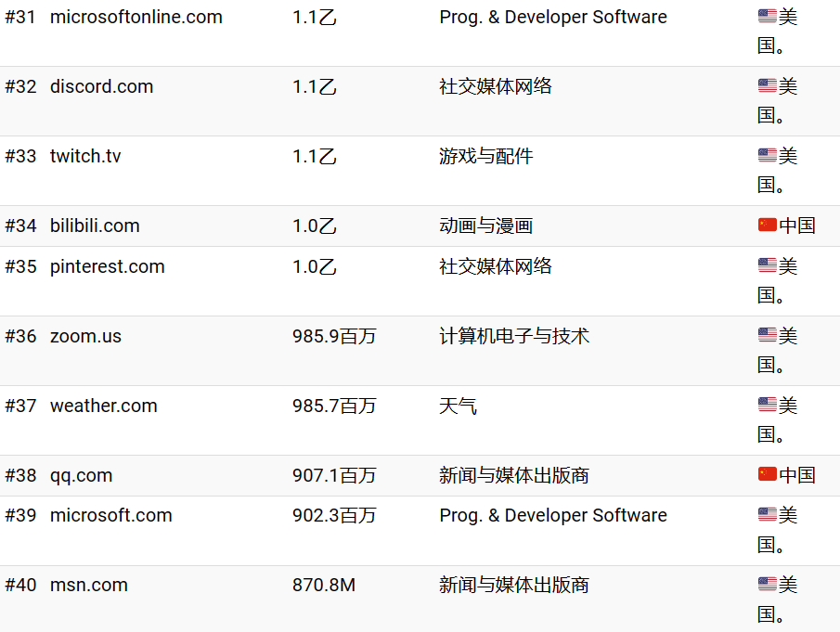Screen dimensions: 840x632
Task: Select qq.com in the ranking table
Action: coord(81,475)
